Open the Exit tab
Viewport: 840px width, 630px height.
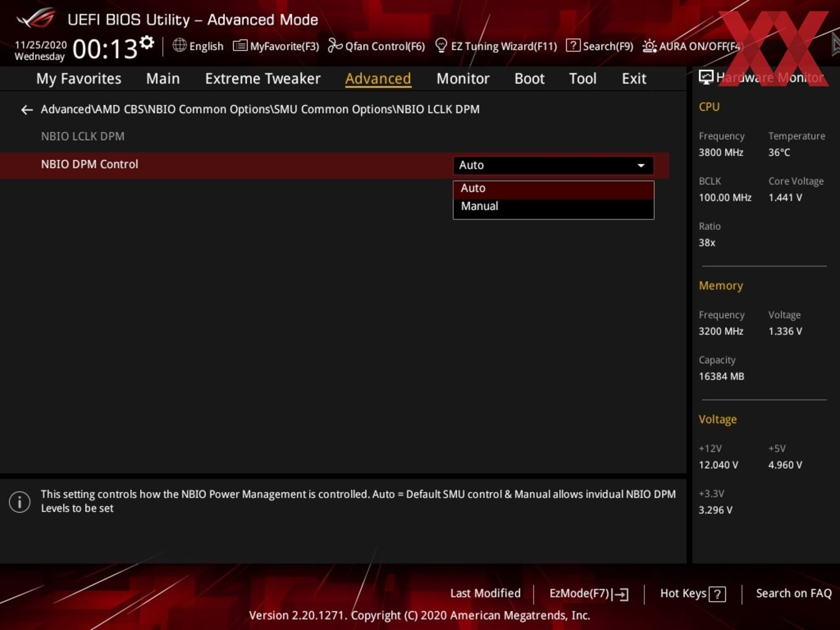coord(634,79)
